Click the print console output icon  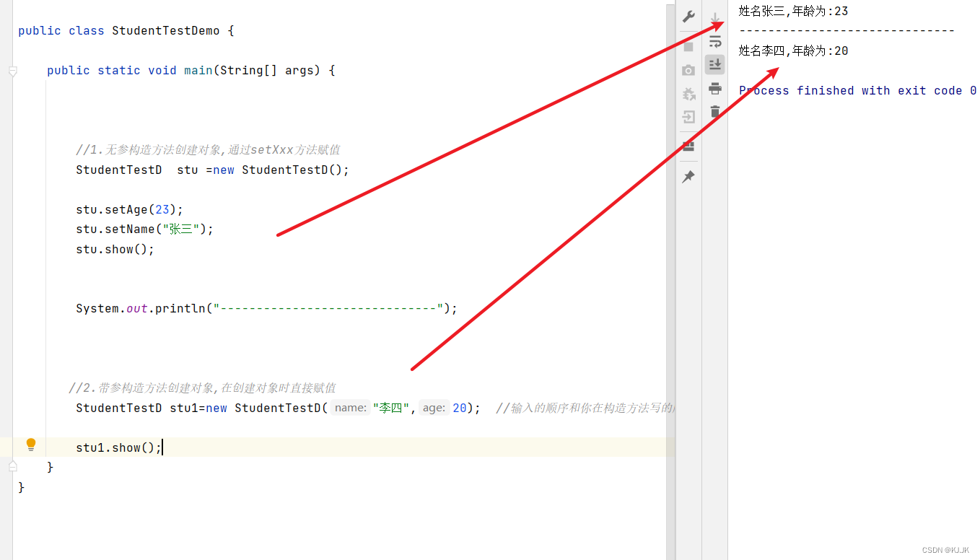(715, 89)
